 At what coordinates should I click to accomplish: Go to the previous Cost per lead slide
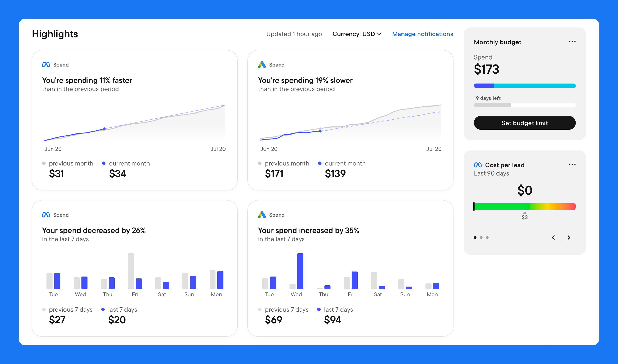pyautogui.click(x=553, y=238)
